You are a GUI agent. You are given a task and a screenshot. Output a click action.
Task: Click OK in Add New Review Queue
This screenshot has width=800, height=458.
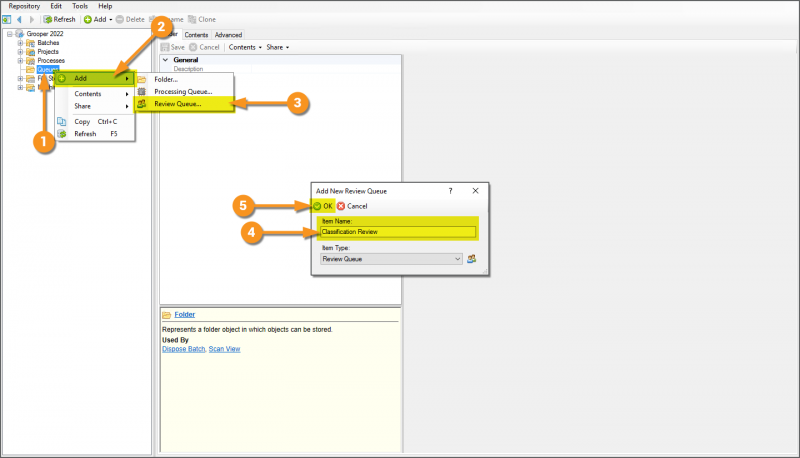(323, 207)
